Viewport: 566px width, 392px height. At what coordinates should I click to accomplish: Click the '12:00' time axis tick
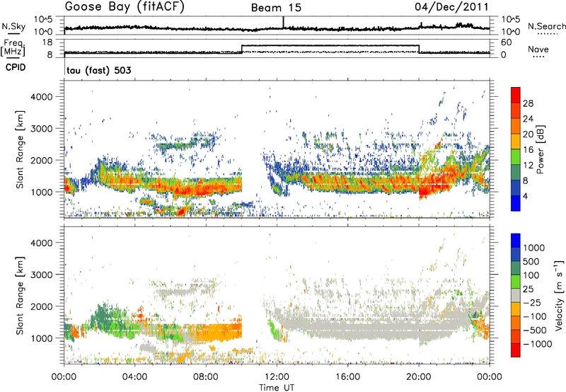277,377
